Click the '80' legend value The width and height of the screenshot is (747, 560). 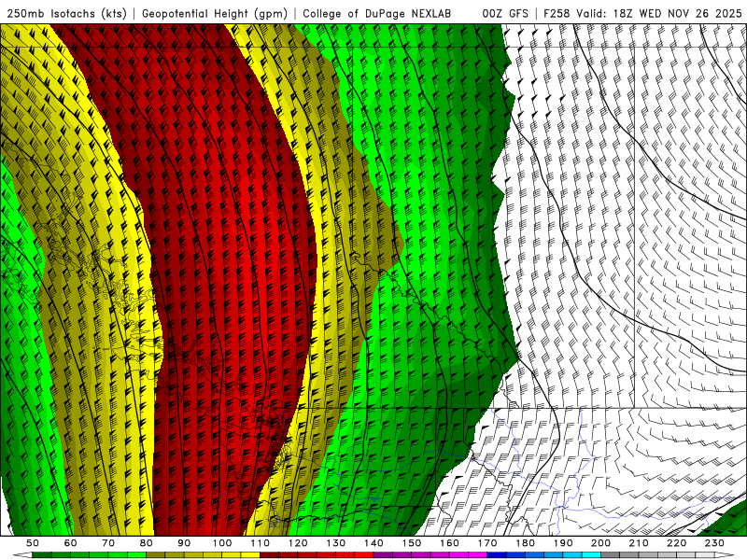pyautogui.click(x=147, y=543)
